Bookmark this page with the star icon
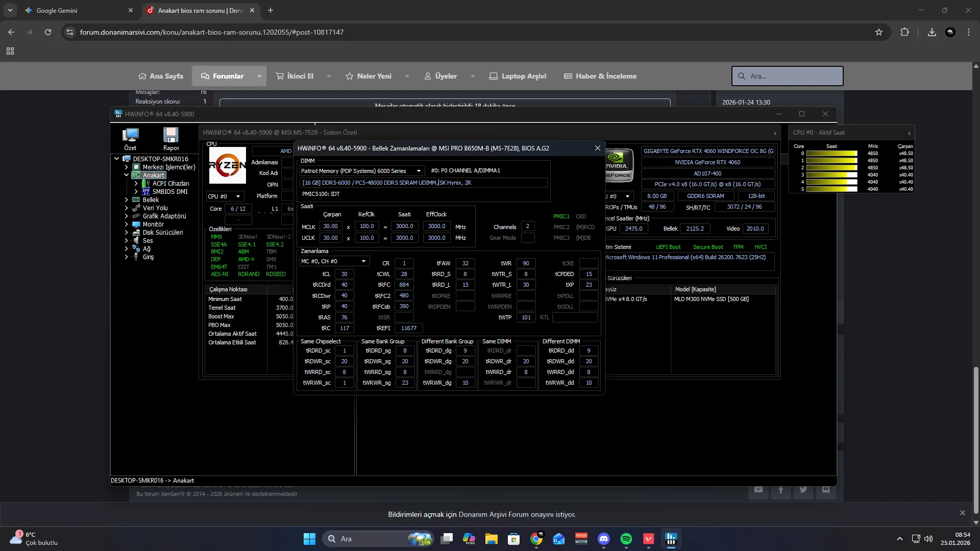This screenshot has width=980, height=551. pyautogui.click(x=878, y=32)
